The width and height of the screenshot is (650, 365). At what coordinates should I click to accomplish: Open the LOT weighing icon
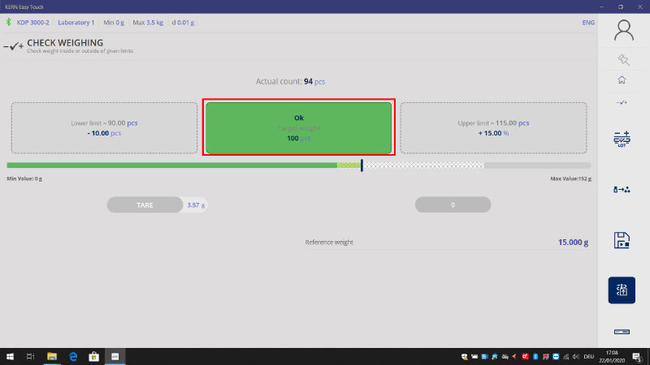(622, 139)
